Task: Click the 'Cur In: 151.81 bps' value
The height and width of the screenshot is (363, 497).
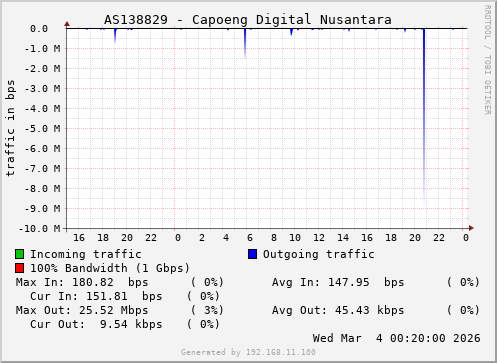Action: click(x=96, y=296)
